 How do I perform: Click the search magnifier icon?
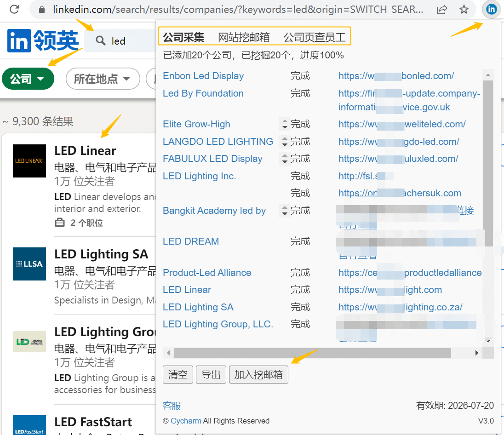click(101, 41)
